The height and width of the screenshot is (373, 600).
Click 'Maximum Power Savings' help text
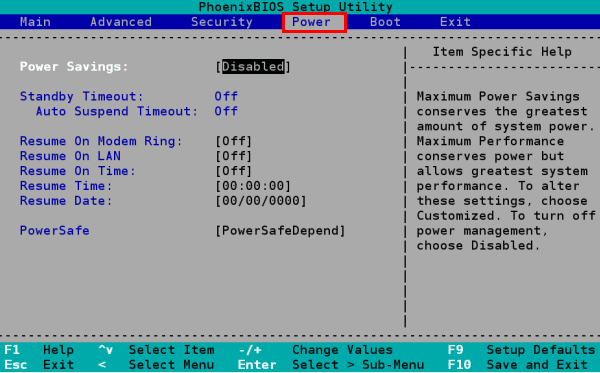coord(498,96)
